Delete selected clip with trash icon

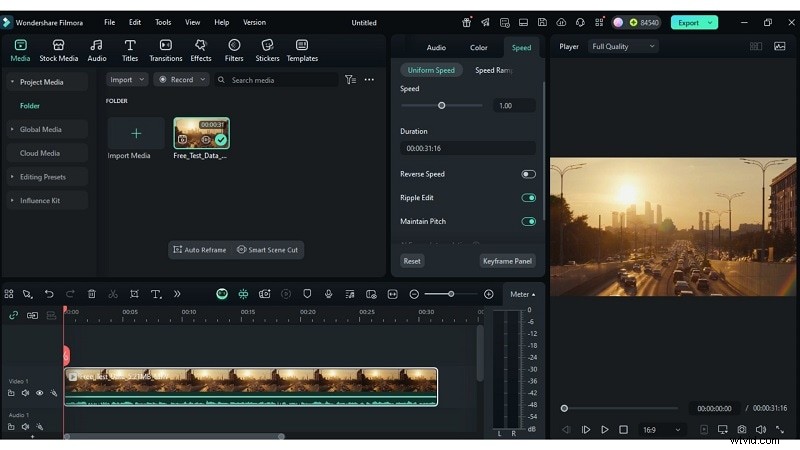(x=91, y=294)
